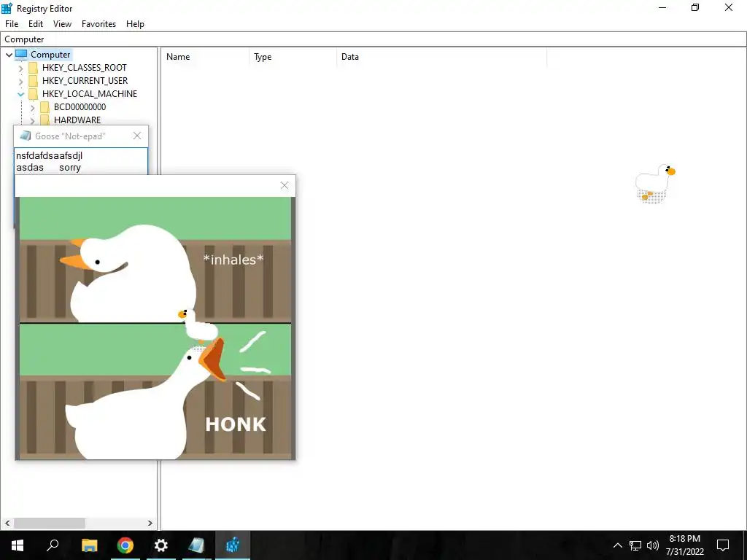
Task: Open the Windows Start menu
Action: click(18, 545)
